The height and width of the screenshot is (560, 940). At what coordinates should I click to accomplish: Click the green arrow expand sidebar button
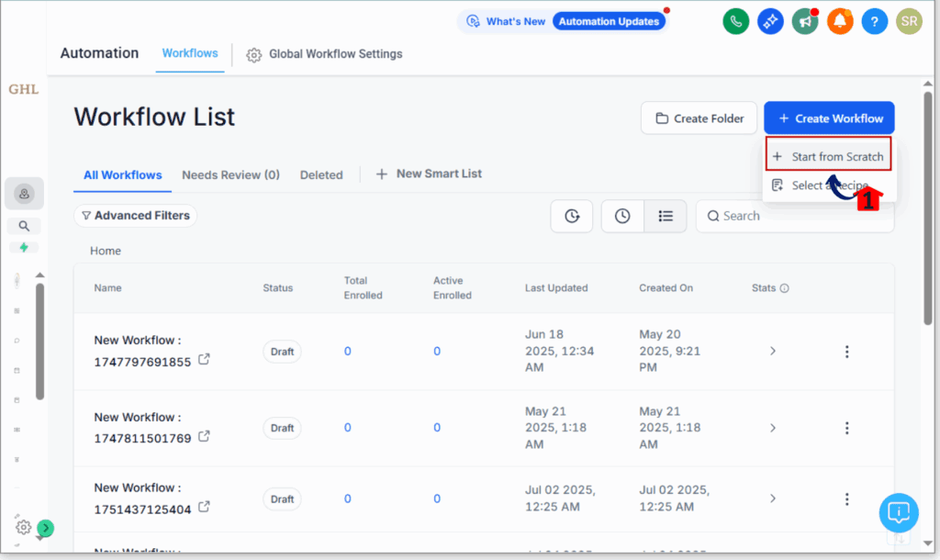tap(46, 528)
